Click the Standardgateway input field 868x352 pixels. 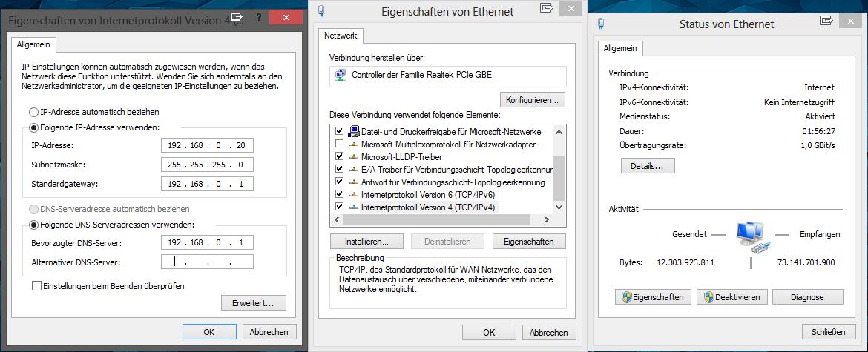click(207, 184)
